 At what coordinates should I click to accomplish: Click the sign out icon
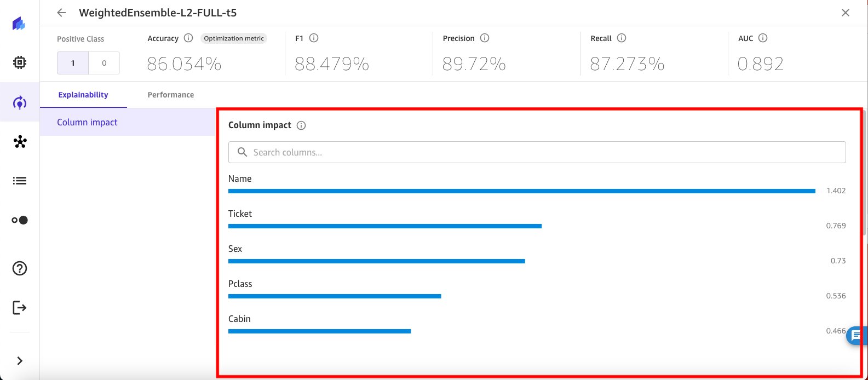coord(20,308)
